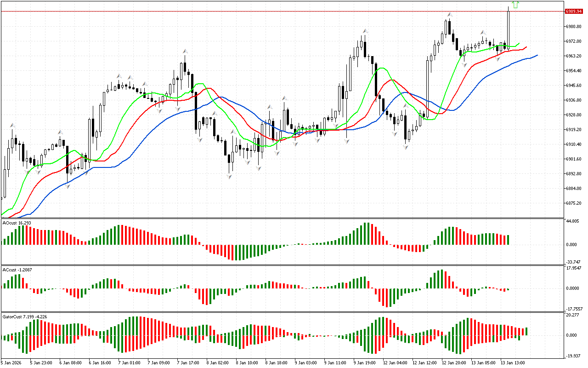Click the 9 Jan 03:00 time label
Viewport: 588px width, 368px height.
(305, 362)
